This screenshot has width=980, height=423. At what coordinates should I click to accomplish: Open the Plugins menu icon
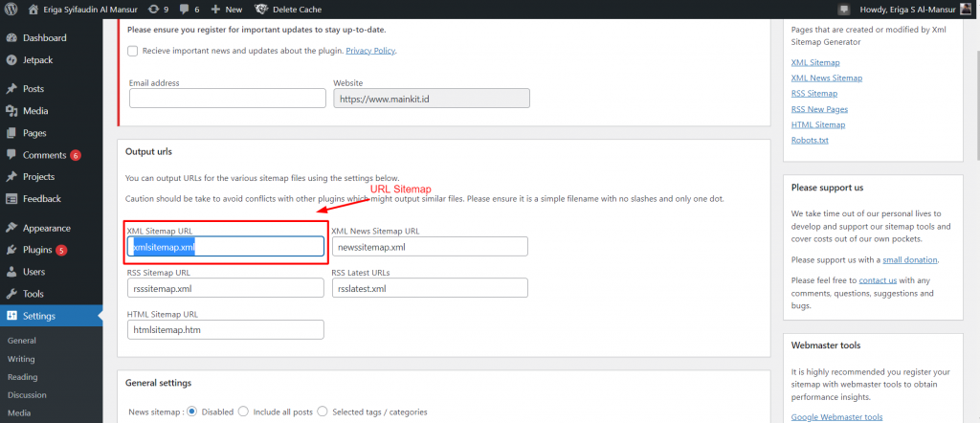point(11,250)
